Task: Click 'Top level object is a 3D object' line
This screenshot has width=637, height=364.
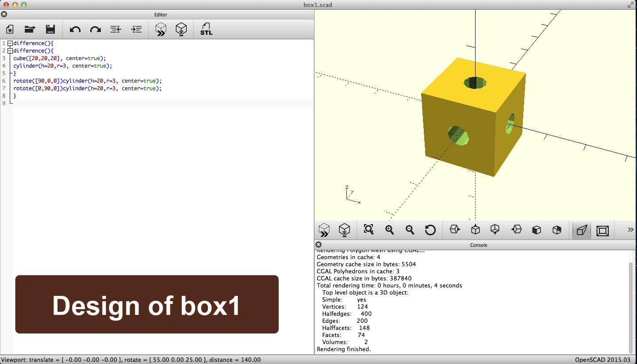Action: (x=365, y=292)
